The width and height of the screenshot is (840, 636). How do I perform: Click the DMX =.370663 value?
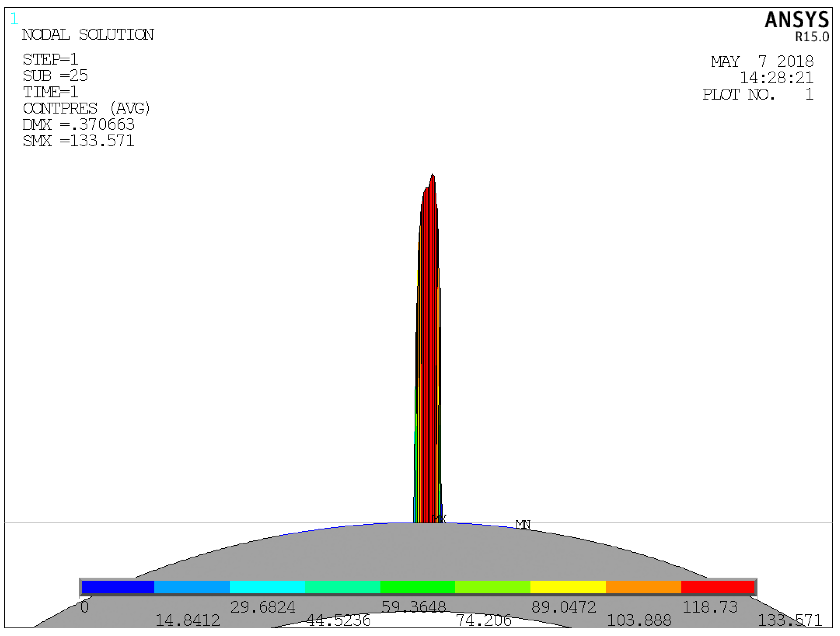[x=79, y=125]
